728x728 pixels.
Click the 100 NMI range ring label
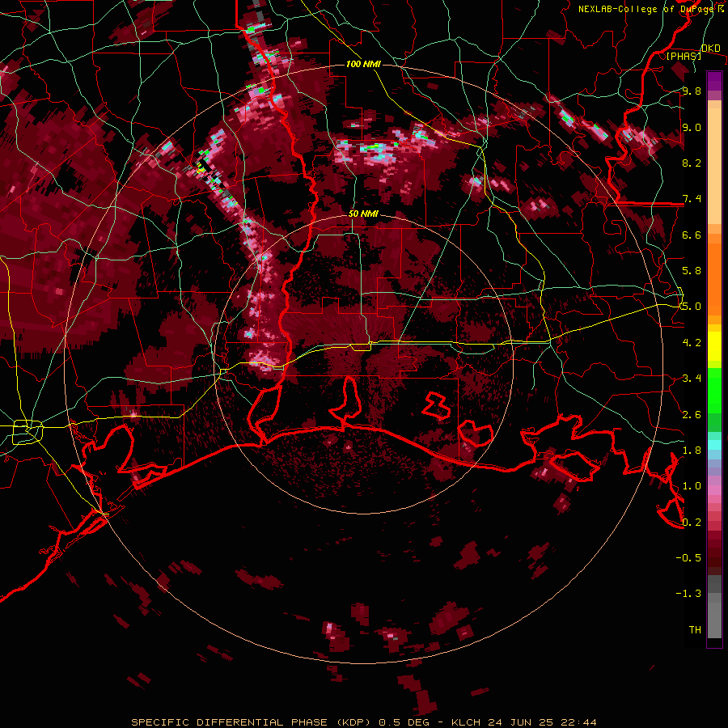(363, 64)
